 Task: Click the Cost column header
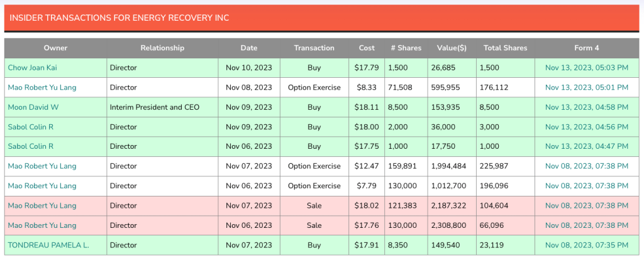[367, 48]
